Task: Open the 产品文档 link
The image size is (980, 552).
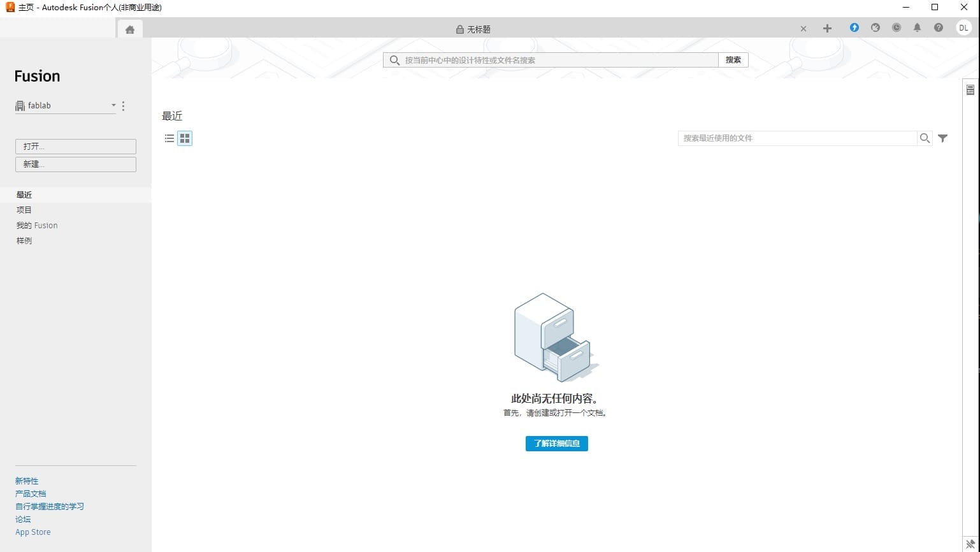Action: 31,494
